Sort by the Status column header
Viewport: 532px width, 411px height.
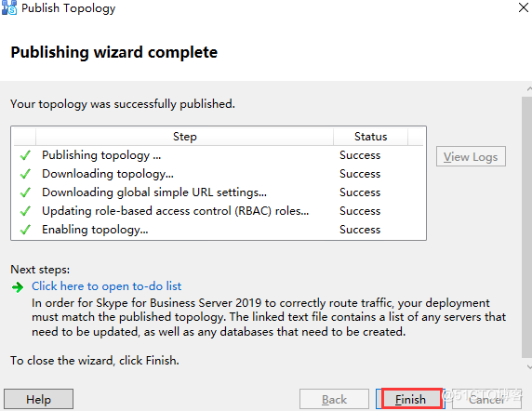click(x=370, y=137)
